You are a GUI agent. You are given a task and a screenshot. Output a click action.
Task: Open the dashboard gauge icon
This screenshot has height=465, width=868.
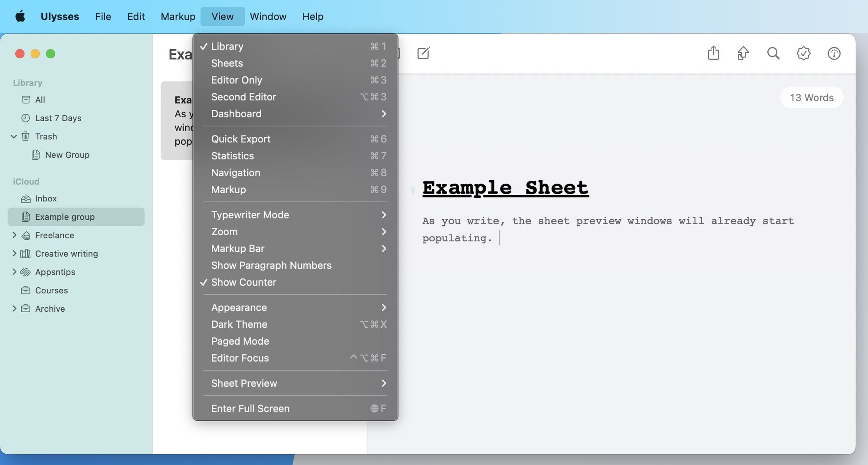coord(834,53)
